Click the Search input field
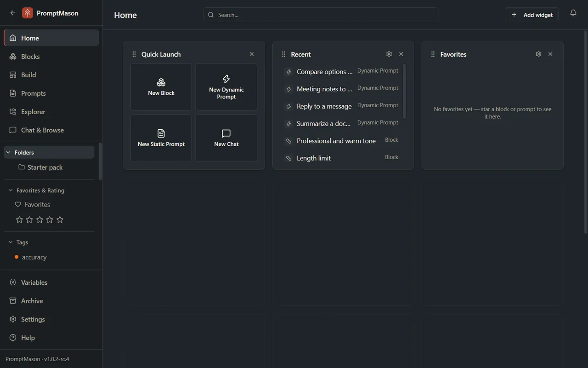The image size is (588, 368). [x=321, y=15]
